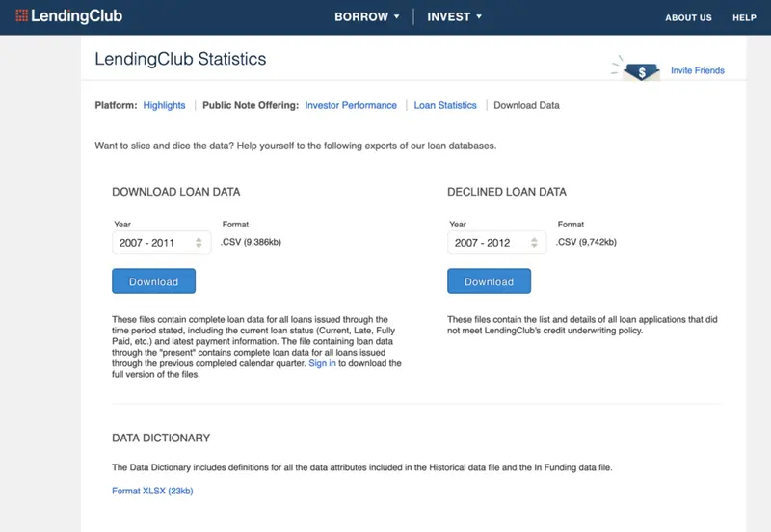Select the Download Data tab
771x532 pixels.
(526, 105)
